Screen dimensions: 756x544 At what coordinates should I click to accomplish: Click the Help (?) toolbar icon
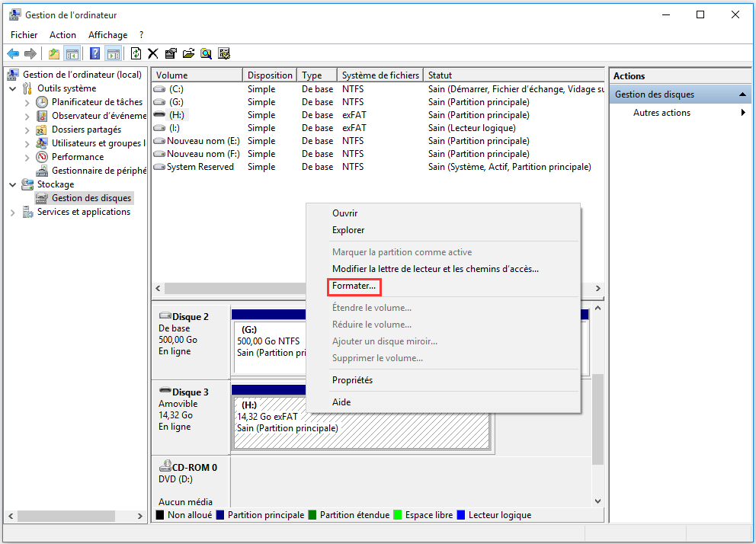point(94,53)
